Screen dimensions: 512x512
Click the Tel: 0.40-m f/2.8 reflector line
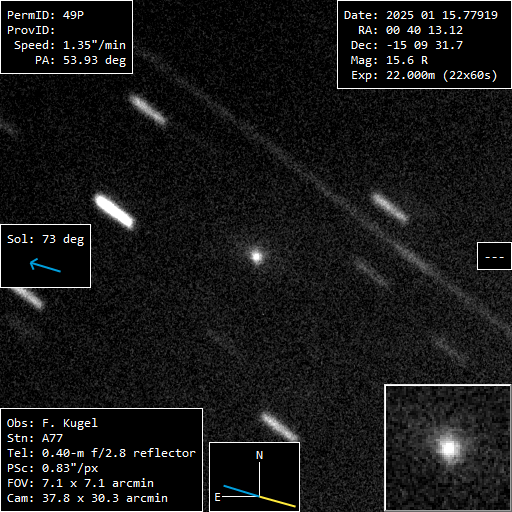101,453
